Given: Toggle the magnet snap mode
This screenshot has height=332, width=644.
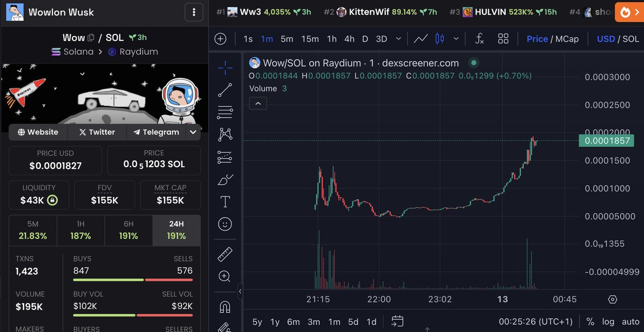Looking at the screenshot, I should (x=225, y=307).
